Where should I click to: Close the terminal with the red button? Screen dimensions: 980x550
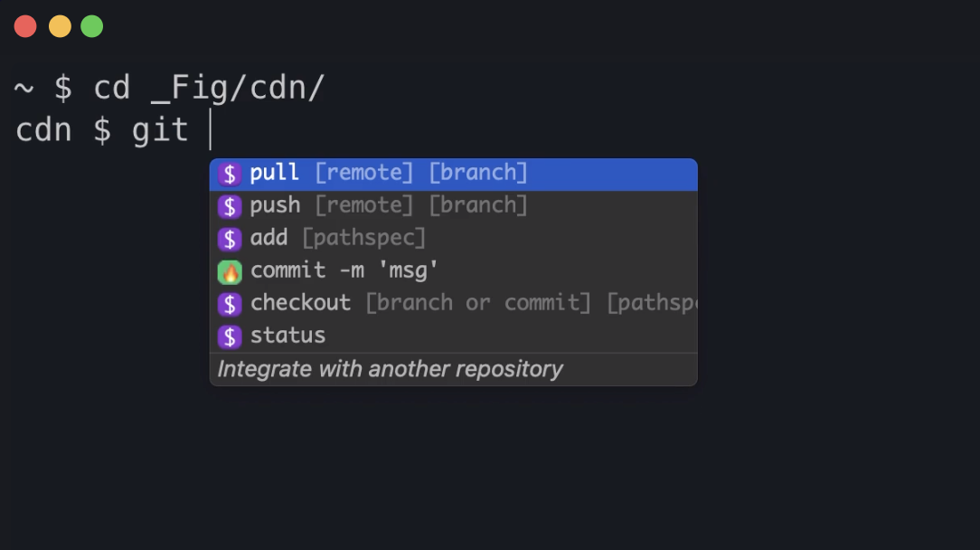(25, 26)
